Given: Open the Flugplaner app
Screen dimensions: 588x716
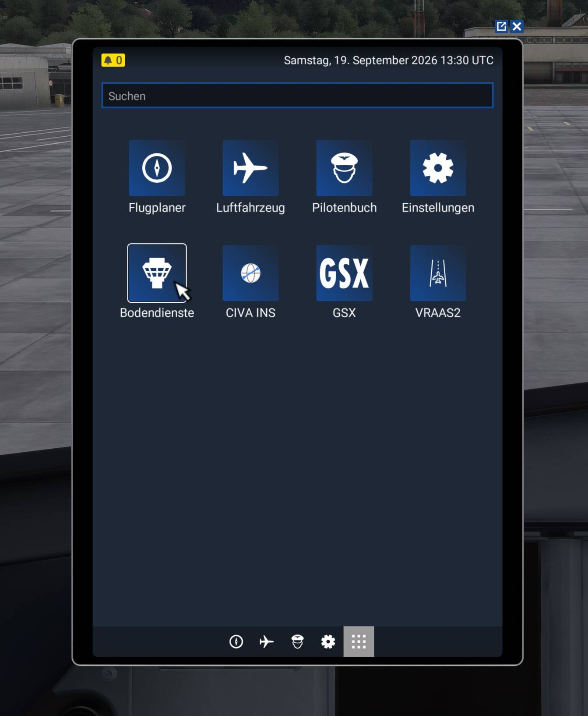Looking at the screenshot, I should pos(157,168).
